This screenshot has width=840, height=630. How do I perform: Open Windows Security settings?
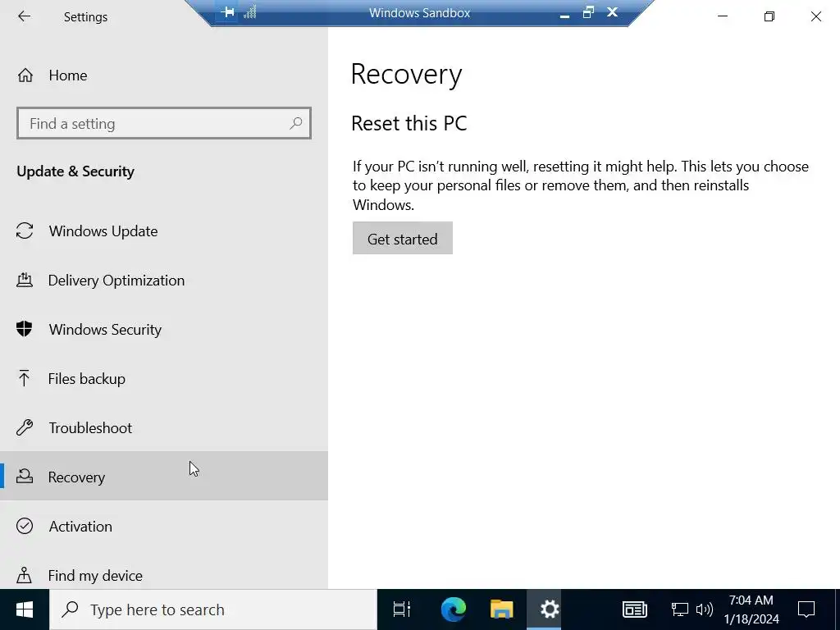(x=164, y=330)
